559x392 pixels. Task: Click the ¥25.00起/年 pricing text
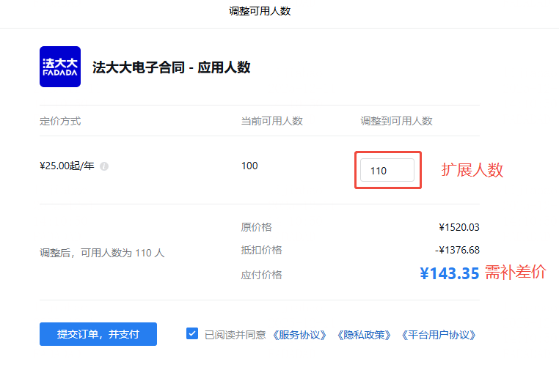[67, 166]
